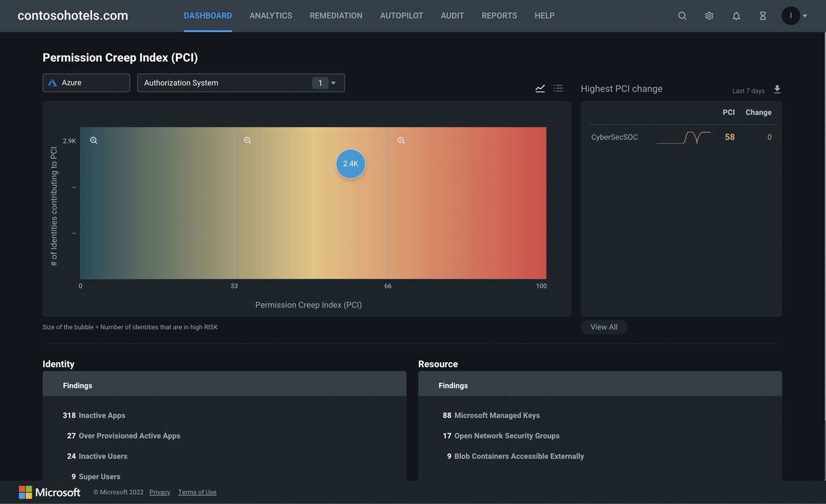Click the PCI value 58
The image size is (826, 504).
point(729,137)
